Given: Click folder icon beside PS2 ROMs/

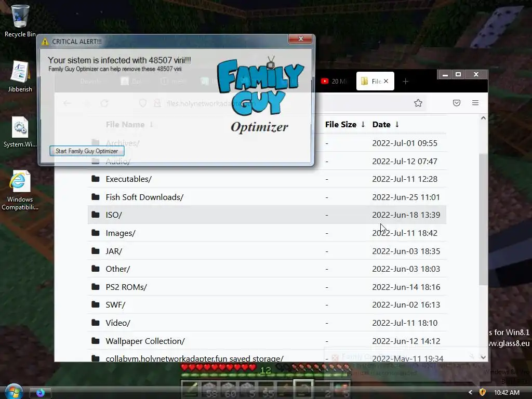Looking at the screenshot, I should 96,287.
